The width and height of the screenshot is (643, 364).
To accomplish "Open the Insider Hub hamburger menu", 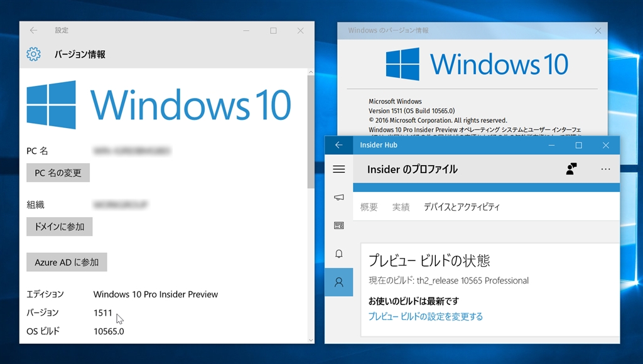I will pyautogui.click(x=338, y=169).
